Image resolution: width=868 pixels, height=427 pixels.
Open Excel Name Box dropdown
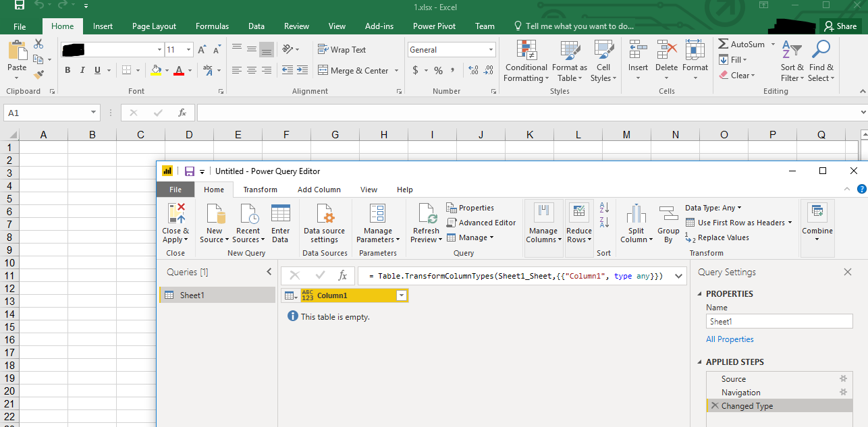(x=93, y=113)
